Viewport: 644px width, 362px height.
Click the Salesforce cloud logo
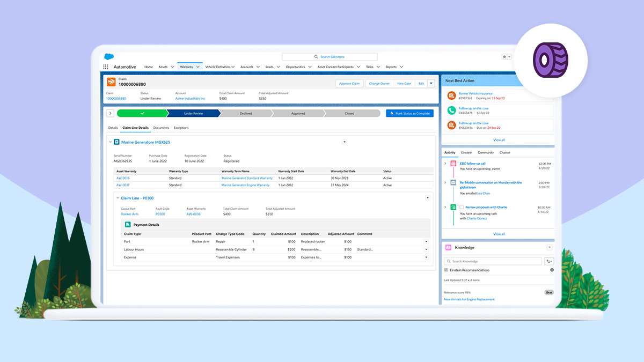[108, 56]
